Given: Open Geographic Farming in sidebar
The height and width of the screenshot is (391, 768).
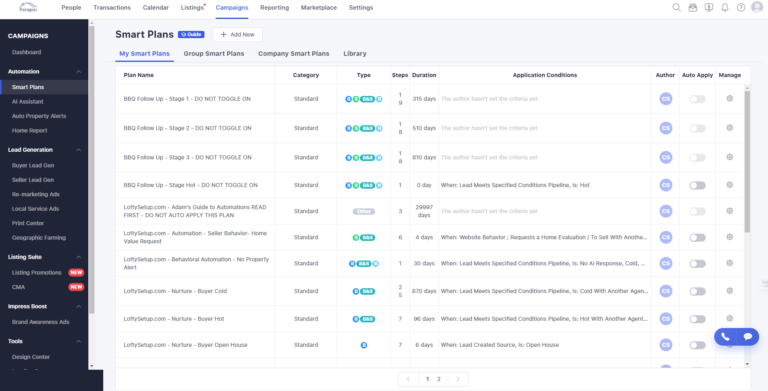Looking at the screenshot, I should coord(39,238).
